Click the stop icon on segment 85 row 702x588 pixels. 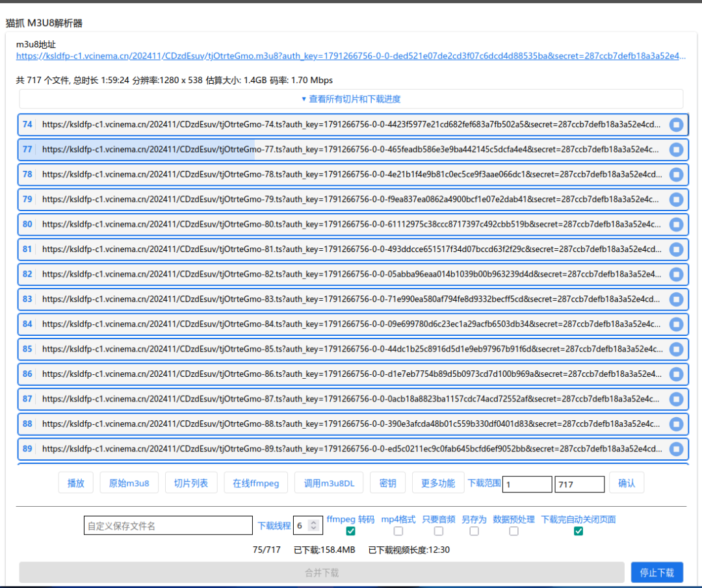coord(676,349)
